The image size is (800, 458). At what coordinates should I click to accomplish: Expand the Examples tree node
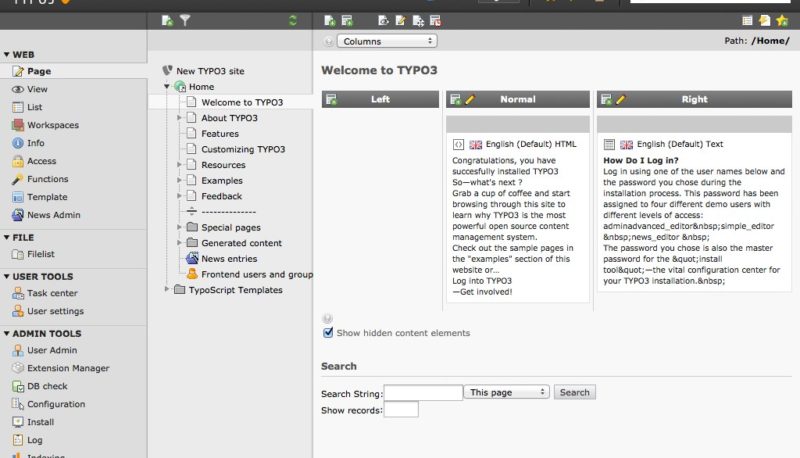179,181
